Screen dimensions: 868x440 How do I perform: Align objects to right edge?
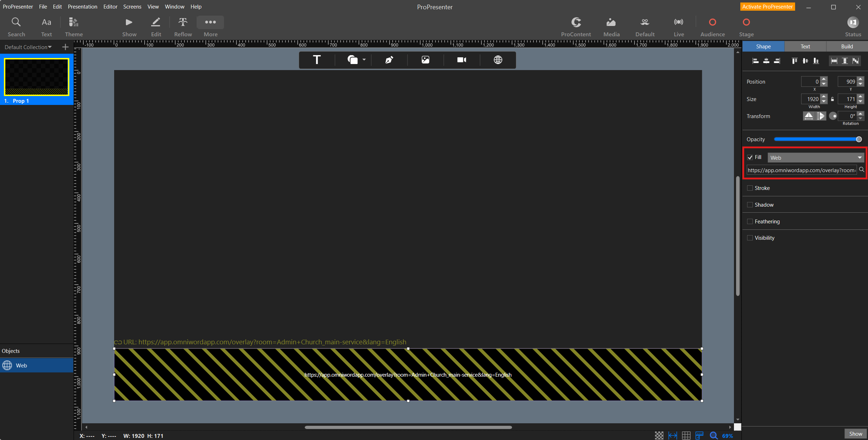[777, 61]
